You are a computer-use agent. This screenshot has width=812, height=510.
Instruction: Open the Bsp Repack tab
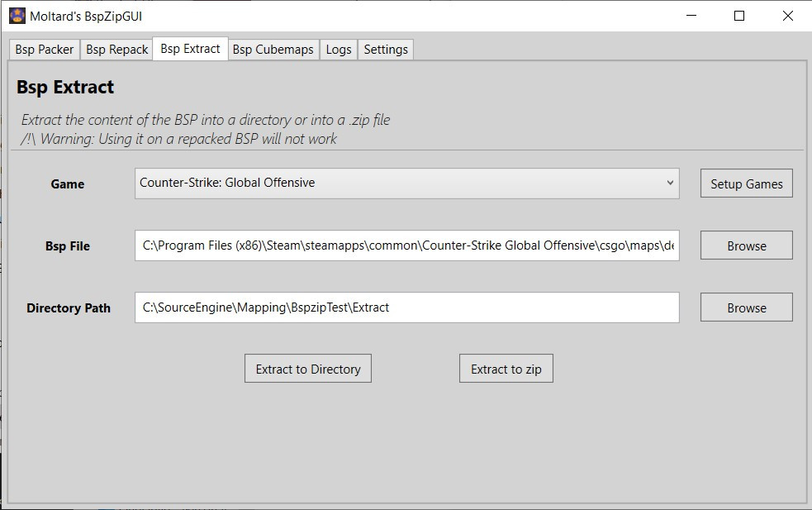[x=116, y=49]
